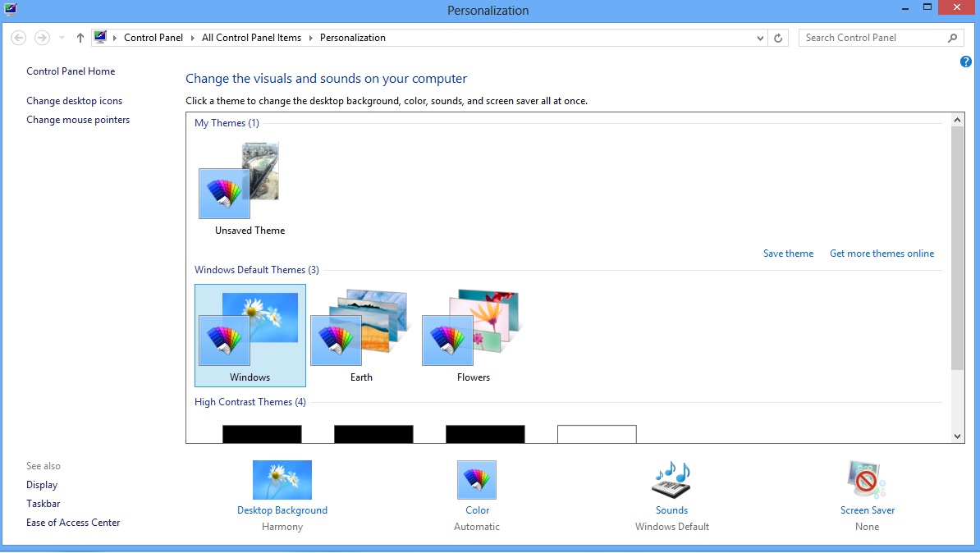
Task: Click the Screen Saver text link
Action: point(867,510)
